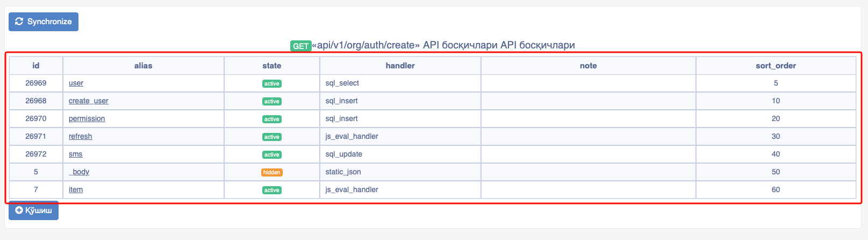Click the Synchronize button
Image resolution: width=868 pixels, height=240 pixels.
coord(44,22)
